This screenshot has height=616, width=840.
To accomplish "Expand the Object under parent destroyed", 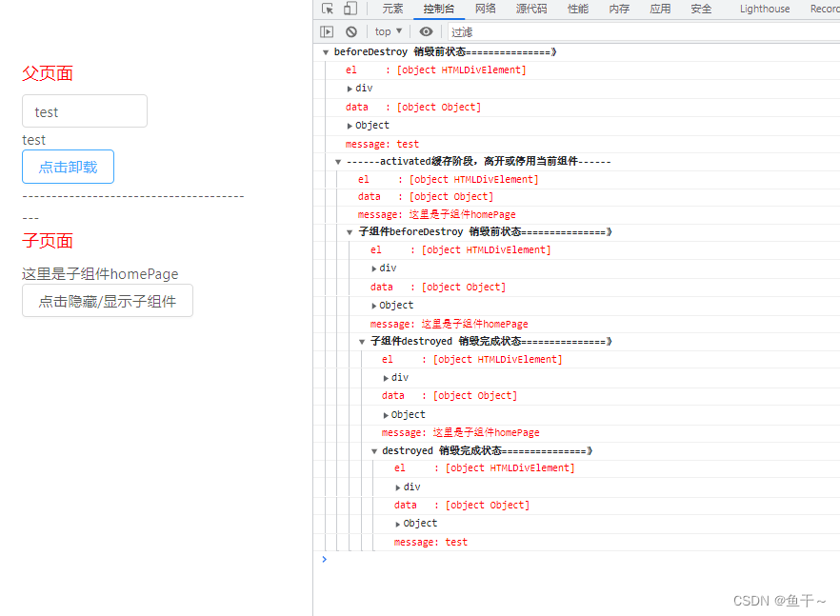I will coord(398,524).
